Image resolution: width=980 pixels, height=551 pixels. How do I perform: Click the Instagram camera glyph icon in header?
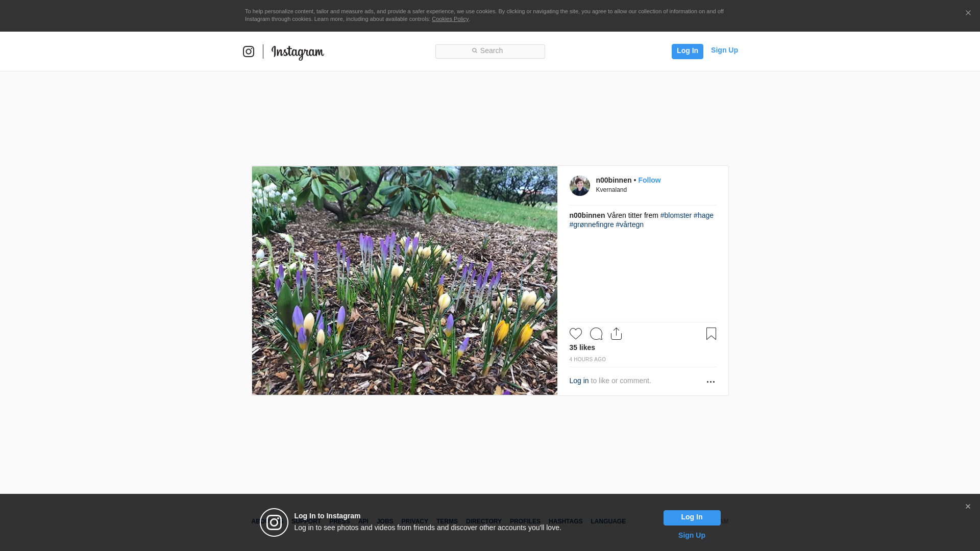pyautogui.click(x=249, y=52)
